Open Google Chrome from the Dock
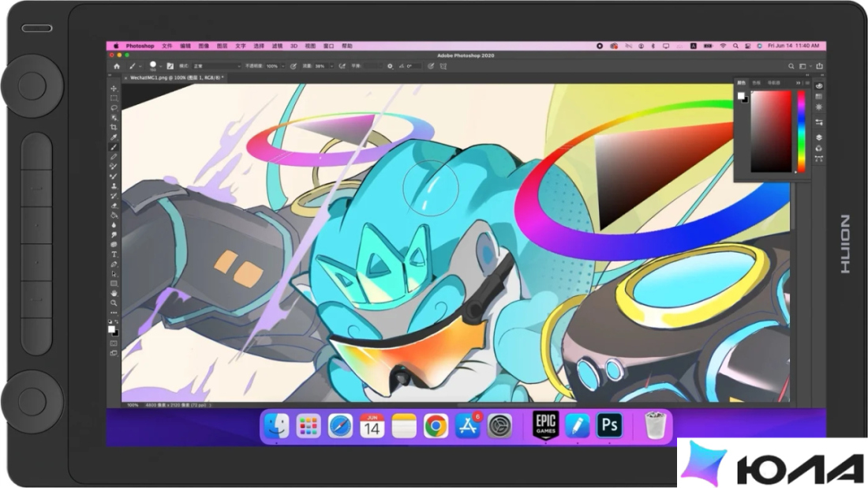Screen dimensions: 868x488 (x=436, y=426)
